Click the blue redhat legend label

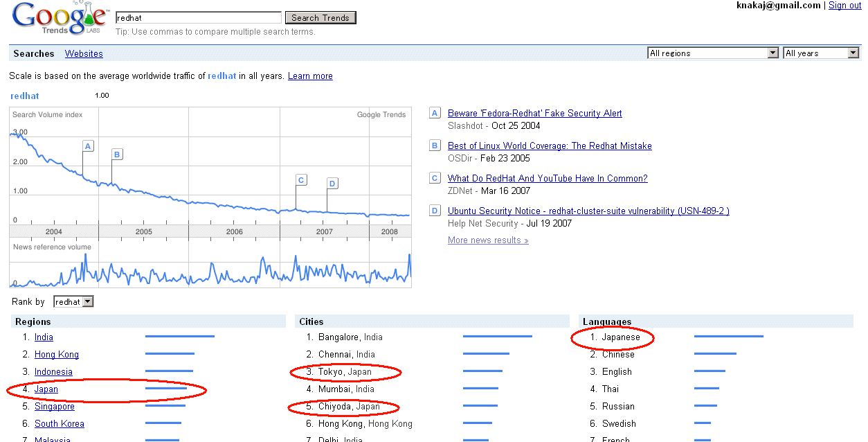(25, 96)
